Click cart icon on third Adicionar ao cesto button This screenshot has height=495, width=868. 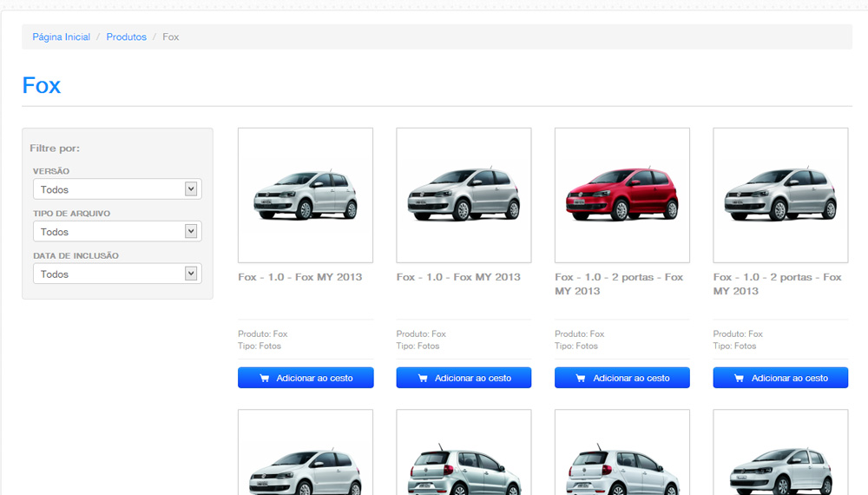(x=581, y=378)
